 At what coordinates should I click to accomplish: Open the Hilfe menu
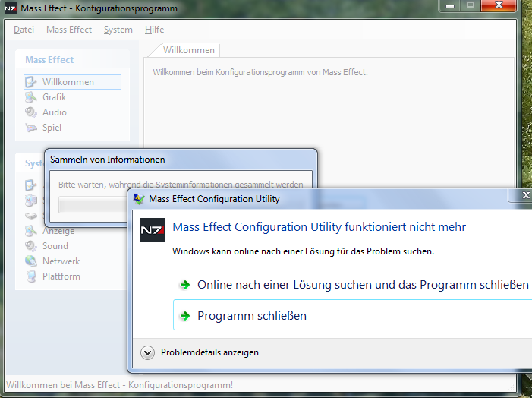(154, 30)
